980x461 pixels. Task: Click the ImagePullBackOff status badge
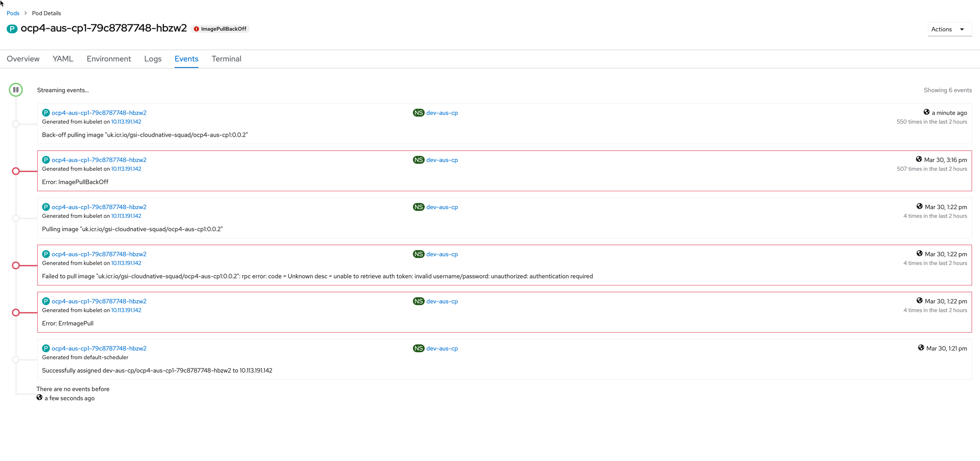pos(220,28)
